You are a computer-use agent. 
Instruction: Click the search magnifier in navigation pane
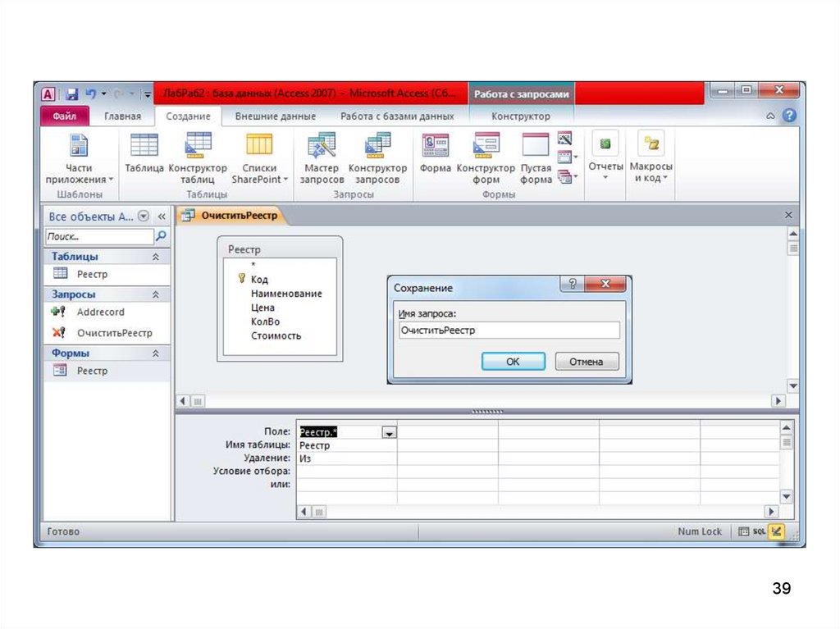(161, 235)
